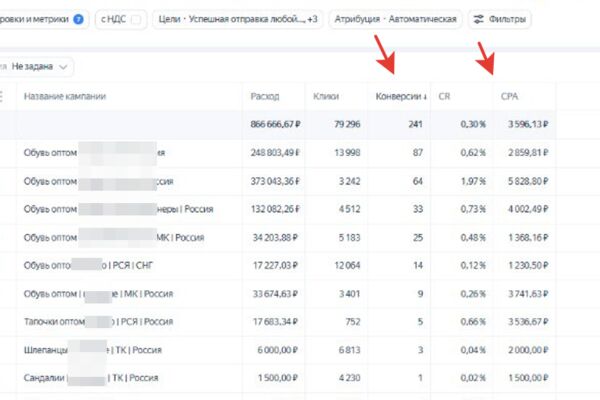Click the blue count badge on metrics button
Image resolution: width=600 pixels, height=400 pixels.
click(78, 19)
